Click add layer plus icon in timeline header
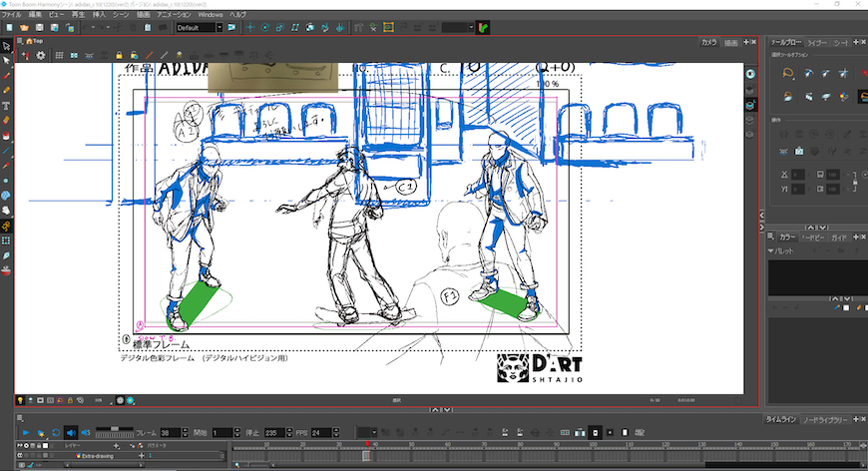868x471 pixels. (117, 445)
